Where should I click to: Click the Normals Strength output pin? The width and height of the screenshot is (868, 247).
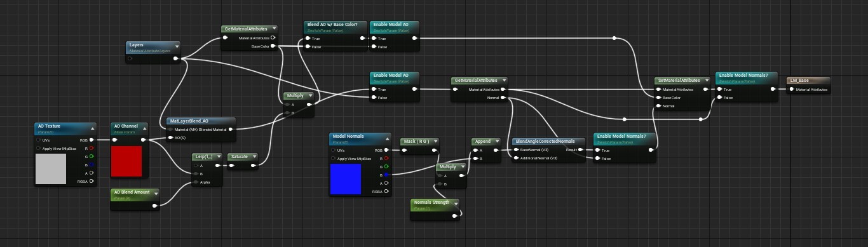pyautogui.click(x=454, y=216)
